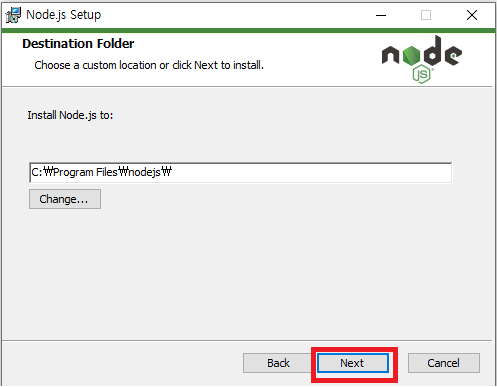Close the Node.js Setup window
The width and height of the screenshot is (497, 387).
tap(472, 15)
